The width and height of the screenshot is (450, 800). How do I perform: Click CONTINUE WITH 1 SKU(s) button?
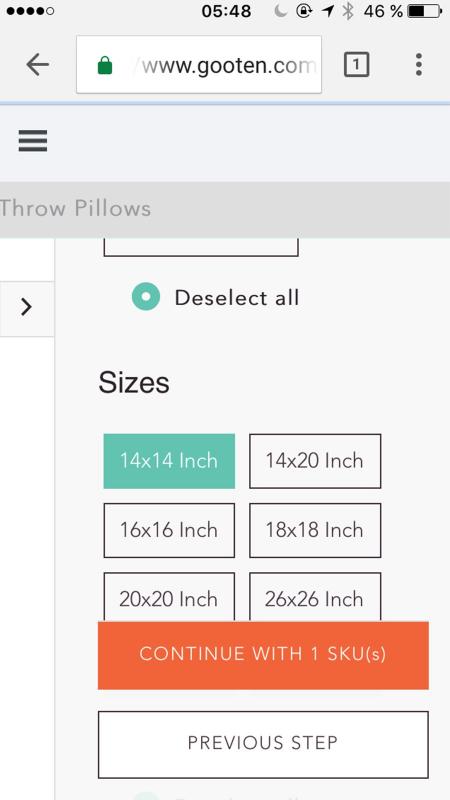(263, 655)
